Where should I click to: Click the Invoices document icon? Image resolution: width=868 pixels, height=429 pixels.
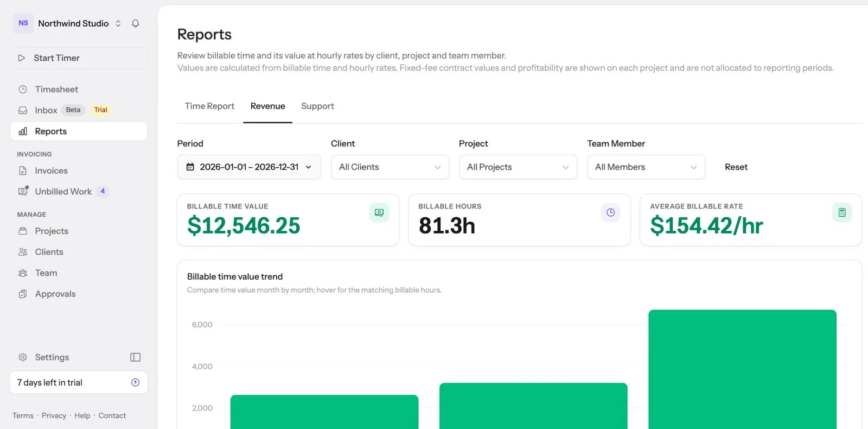(x=23, y=171)
